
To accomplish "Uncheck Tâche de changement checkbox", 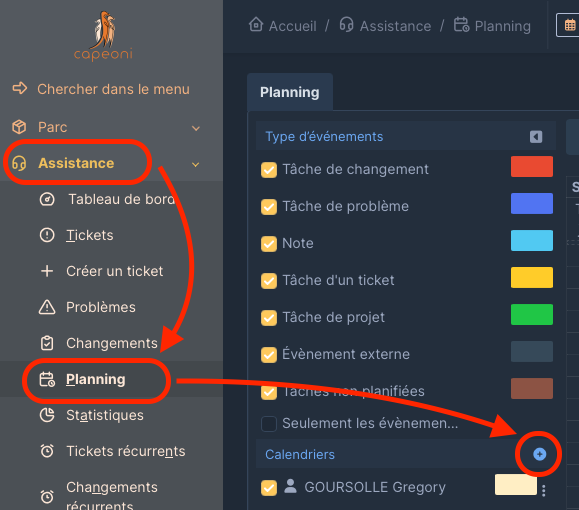I will (269, 170).
